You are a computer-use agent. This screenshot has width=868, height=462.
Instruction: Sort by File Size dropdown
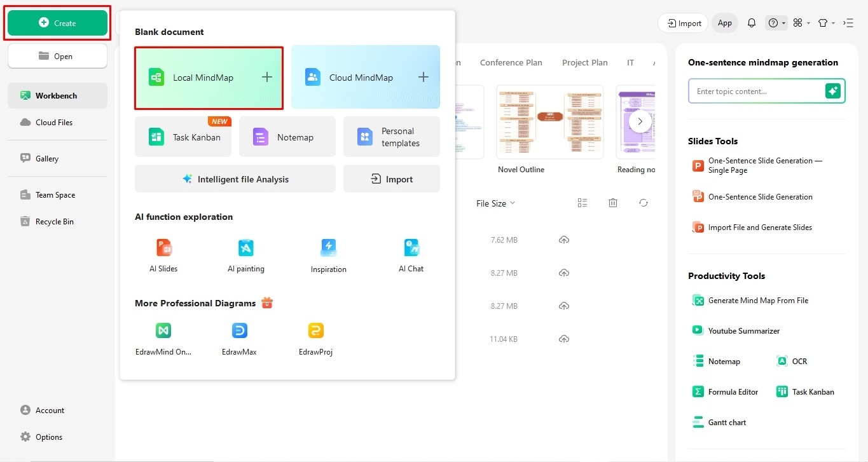[495, 203]
